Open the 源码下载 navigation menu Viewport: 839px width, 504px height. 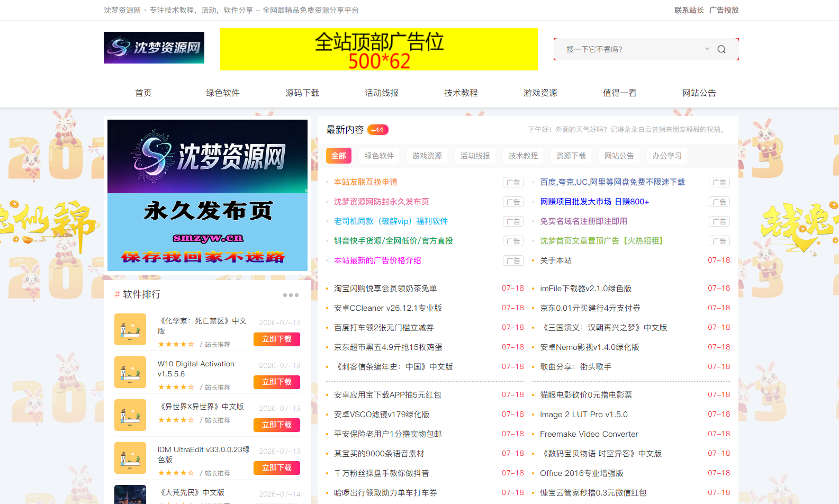click(x=302, y=93)
